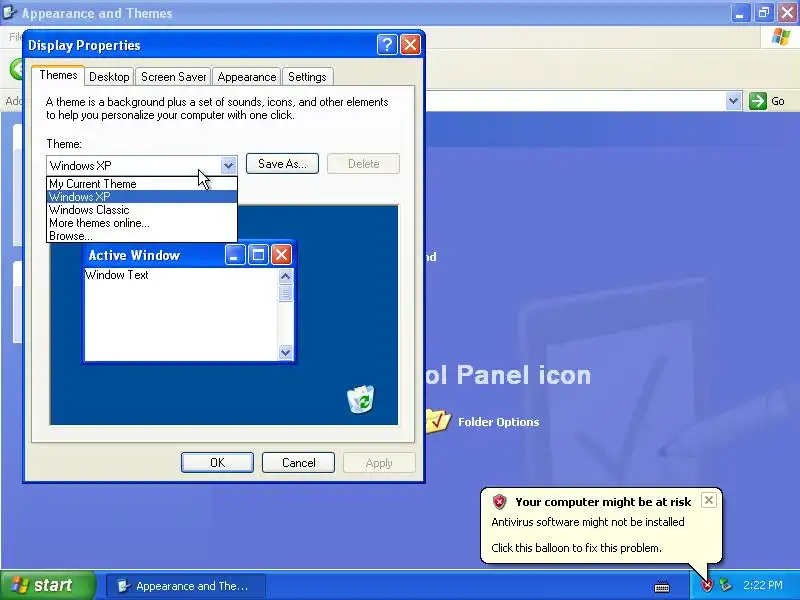
Task: Restore down the Appearance and Themes window
Action: tap(764, 13)
